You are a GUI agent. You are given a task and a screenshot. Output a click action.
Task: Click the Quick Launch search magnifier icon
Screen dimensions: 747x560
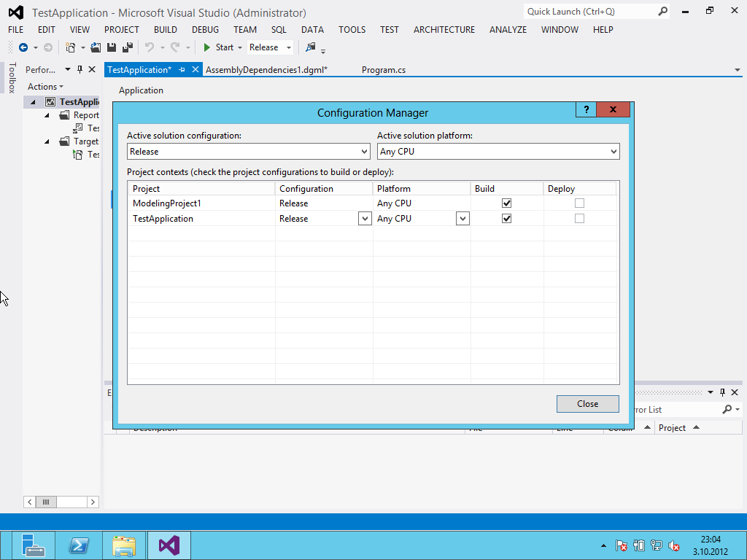click(x=662, y=12)
